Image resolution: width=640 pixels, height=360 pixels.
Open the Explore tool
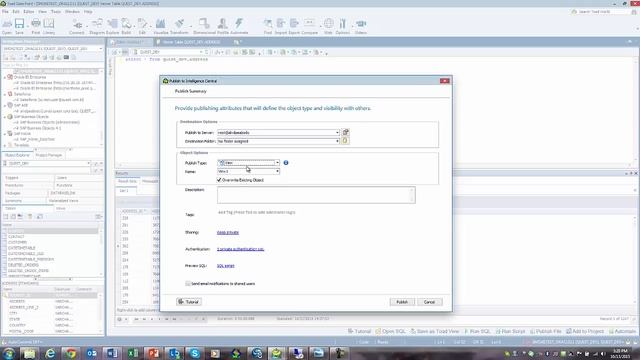[x=112, y=27]
